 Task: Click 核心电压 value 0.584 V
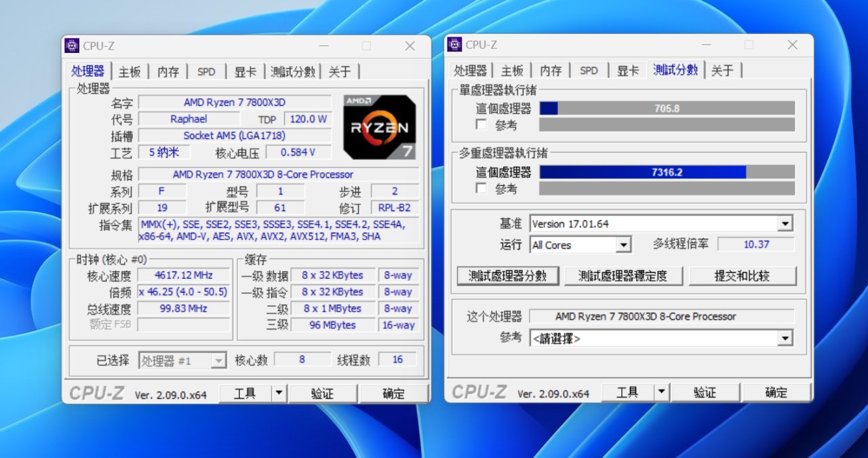tap(298, 153)
